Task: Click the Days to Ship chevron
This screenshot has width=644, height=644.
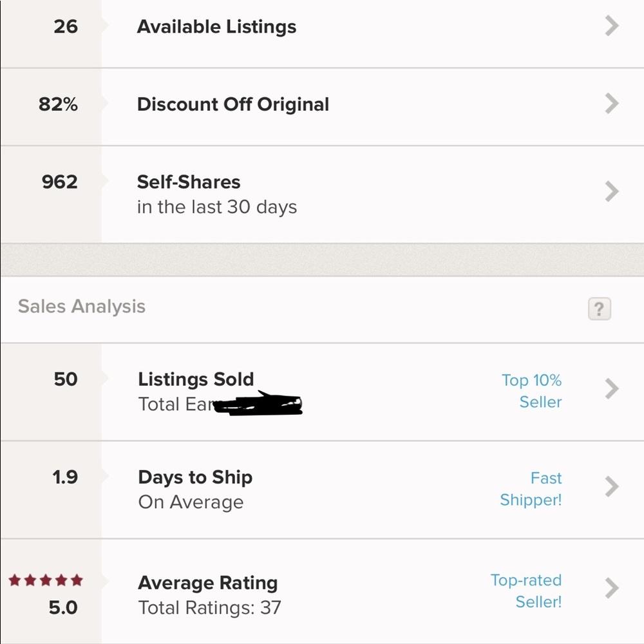Action: pos(612,487)
